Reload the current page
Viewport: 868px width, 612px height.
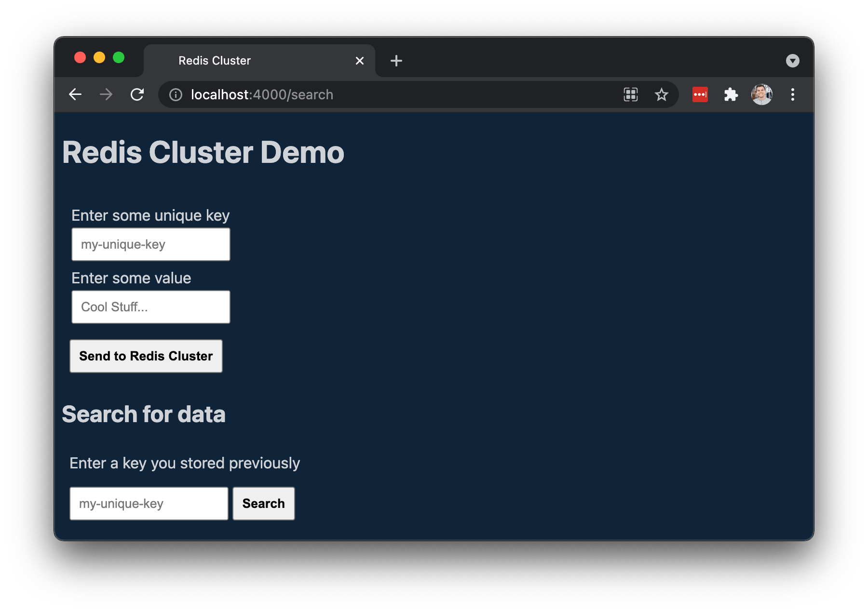[x=137, y=94]
